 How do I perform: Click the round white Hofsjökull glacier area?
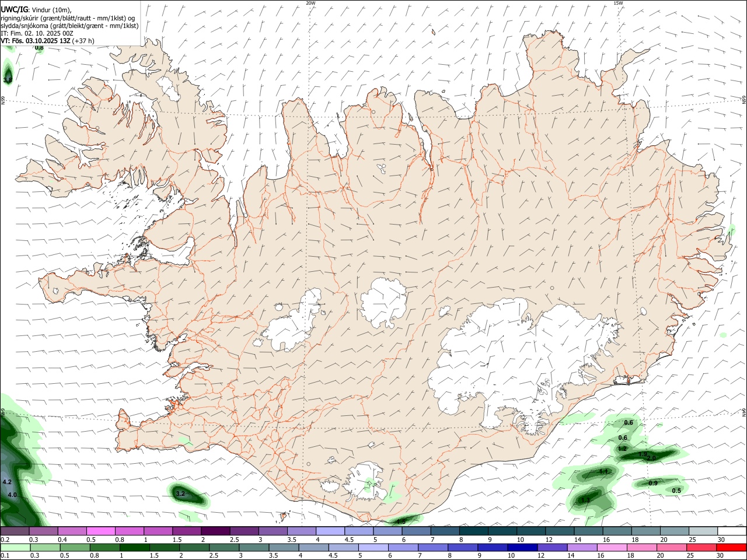pos(383,302)
